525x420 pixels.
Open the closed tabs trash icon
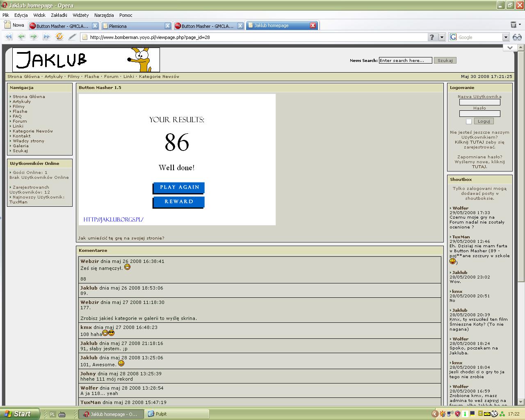(513, 25)
